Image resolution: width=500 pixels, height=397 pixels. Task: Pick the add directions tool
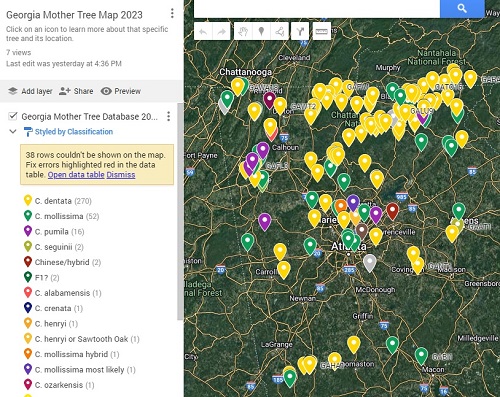pos(300,32)
